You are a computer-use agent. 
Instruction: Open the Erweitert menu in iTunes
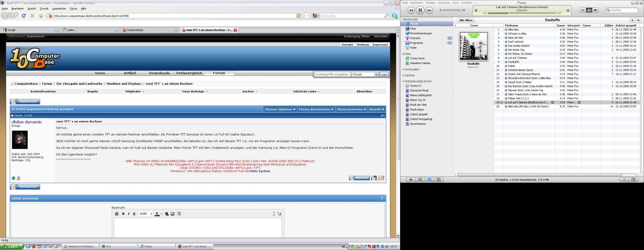[466, 3]
